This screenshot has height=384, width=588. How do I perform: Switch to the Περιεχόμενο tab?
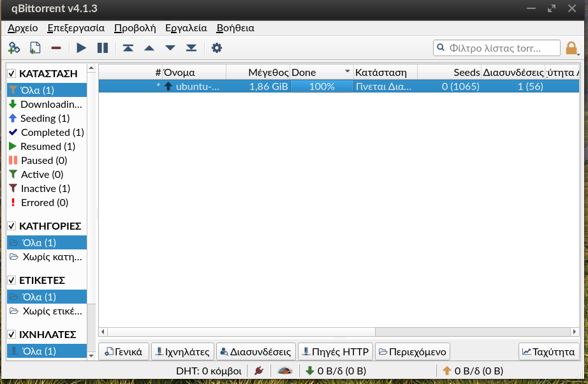point(413,351)
